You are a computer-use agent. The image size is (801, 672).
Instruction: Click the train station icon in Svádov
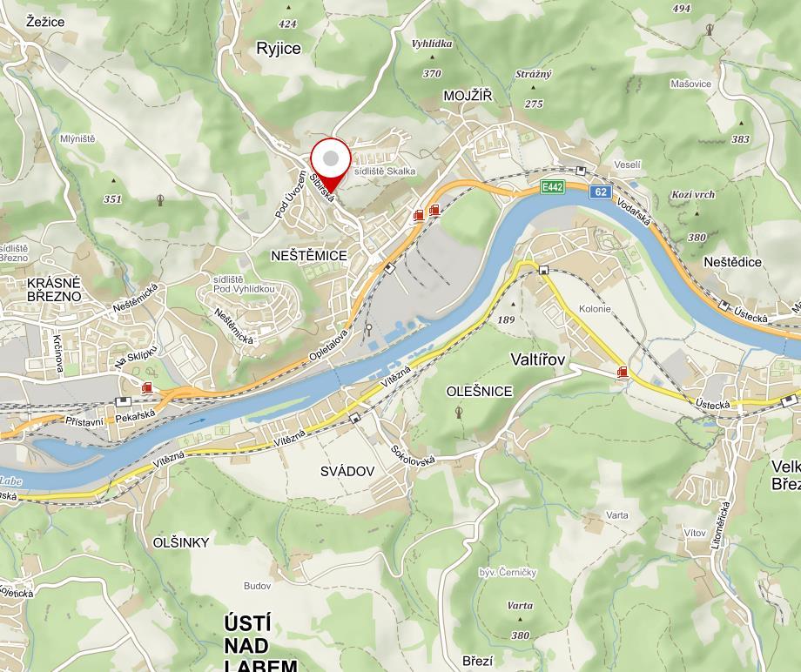click(x=354, y=419)
